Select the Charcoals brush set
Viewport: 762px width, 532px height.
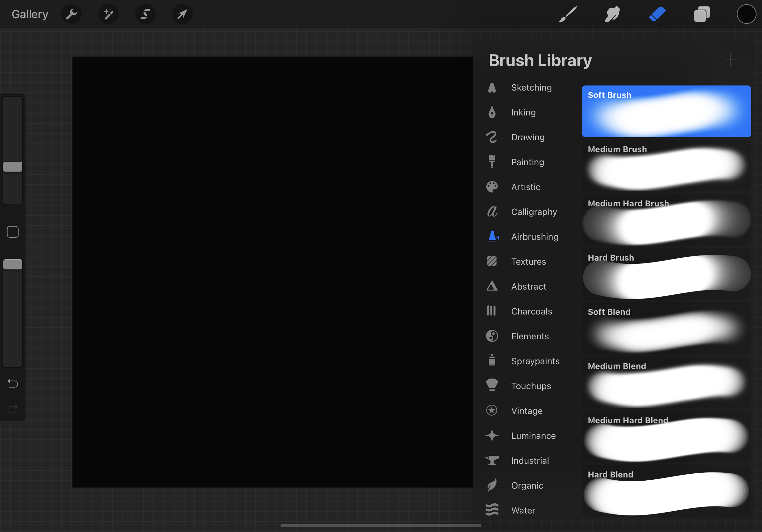click(532, 311)
